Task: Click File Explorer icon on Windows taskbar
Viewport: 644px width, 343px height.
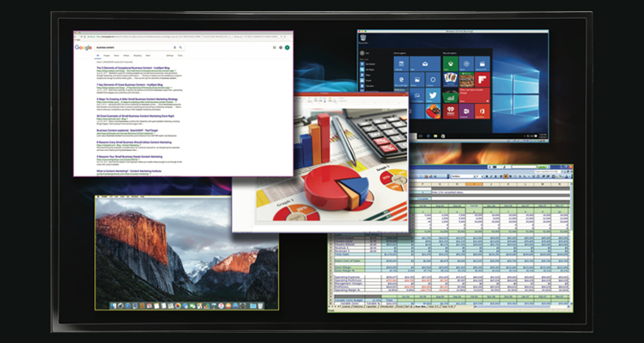Action: click(435, 135)
